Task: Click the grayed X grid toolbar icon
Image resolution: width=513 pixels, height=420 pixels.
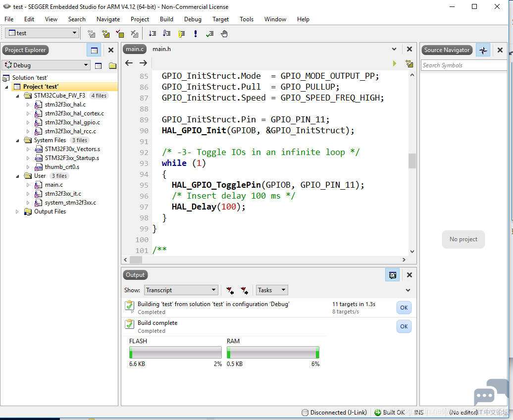Action: pos(134,33)
